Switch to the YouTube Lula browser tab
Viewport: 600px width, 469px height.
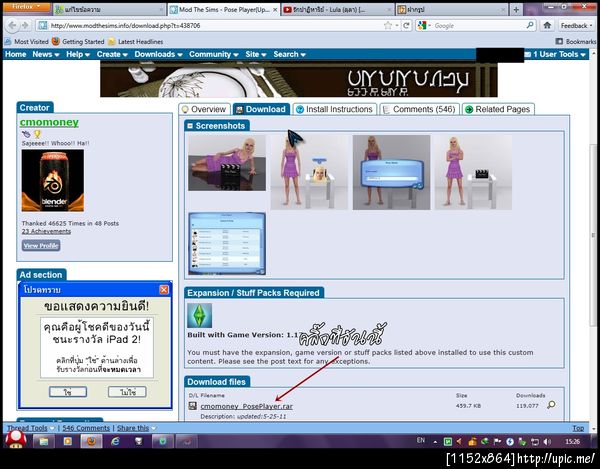[x=337, y=10]
